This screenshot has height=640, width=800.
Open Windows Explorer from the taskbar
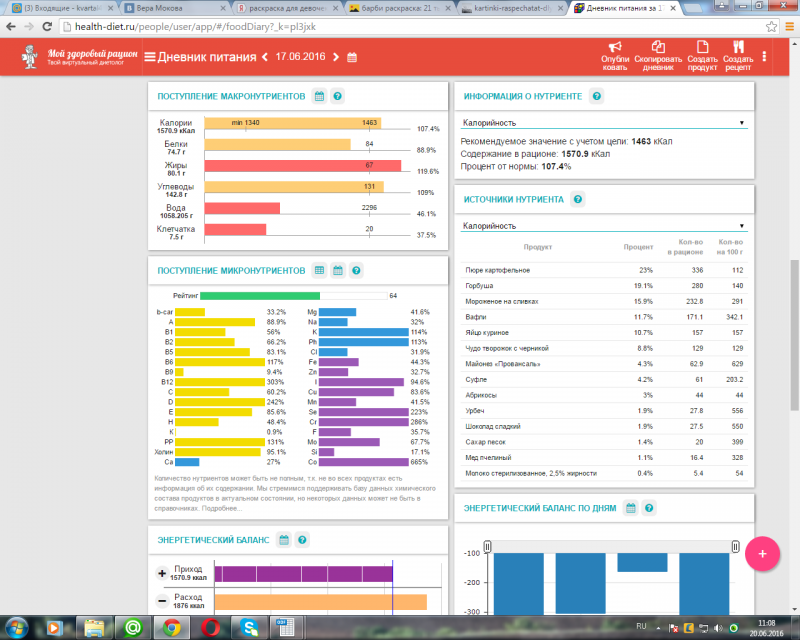pyautogui.click(x=94, y=627)
